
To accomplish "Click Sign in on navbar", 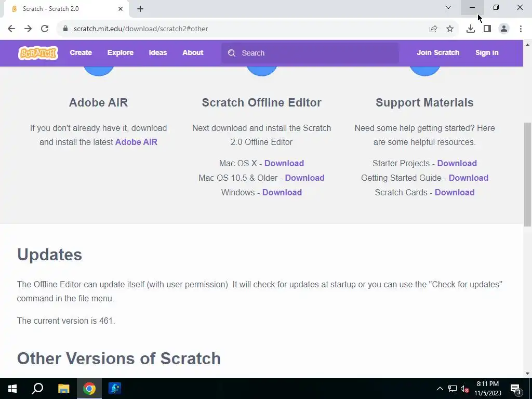I will [487, 52].
